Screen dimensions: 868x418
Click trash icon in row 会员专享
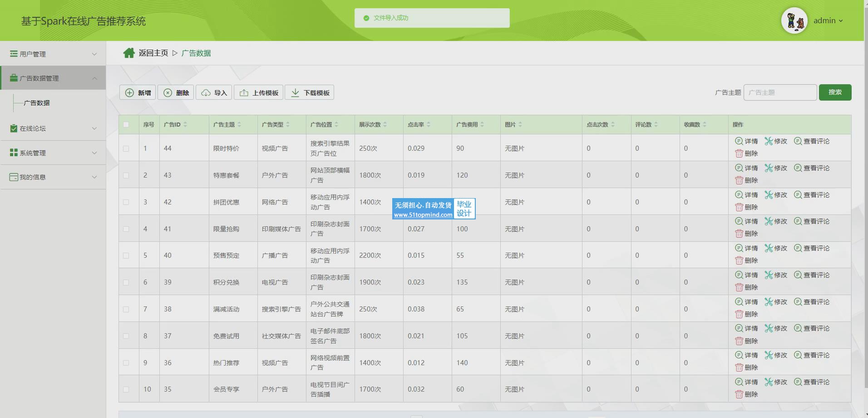click(x=739, y=394)
